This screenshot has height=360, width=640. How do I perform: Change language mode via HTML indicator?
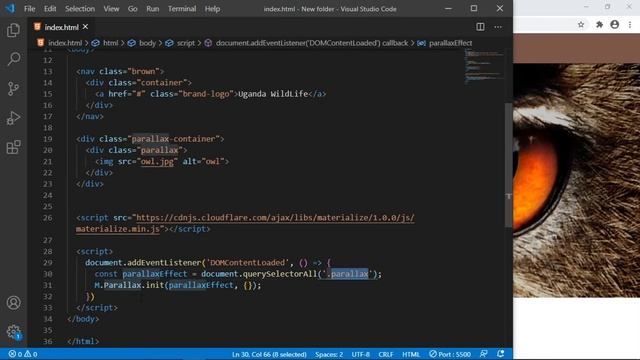411,354
